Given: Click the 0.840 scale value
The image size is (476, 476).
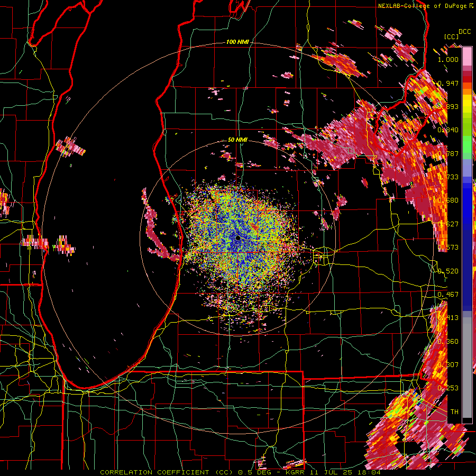Looking at the screenshot, I should (448, 130).
